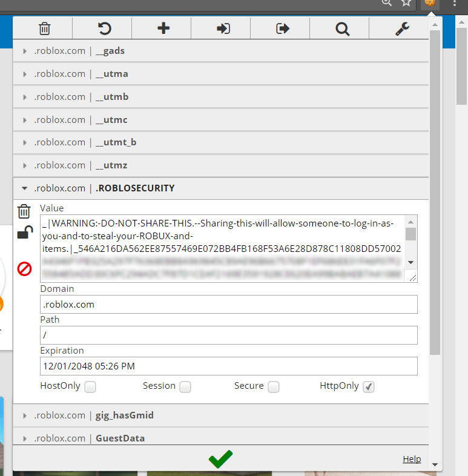Open cookie search with magnifier icon

click(x=342, y=29)
